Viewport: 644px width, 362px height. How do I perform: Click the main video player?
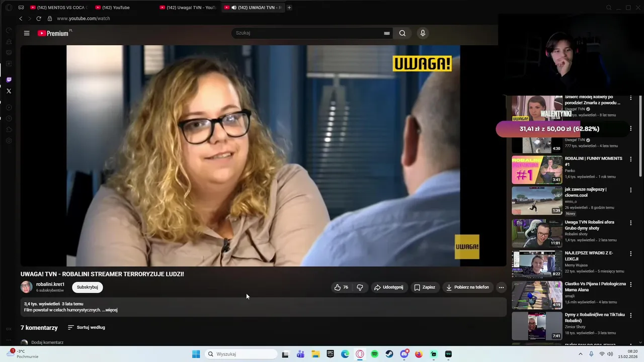263,156
